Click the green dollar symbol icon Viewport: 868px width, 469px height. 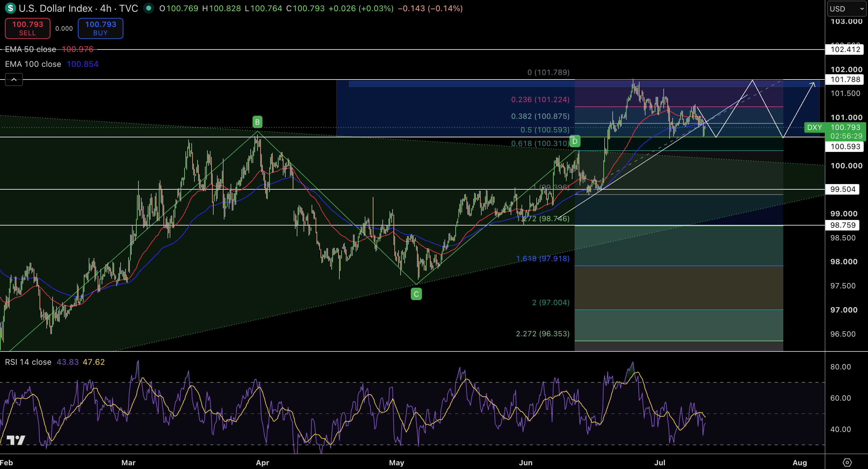(x=11, y=8)
